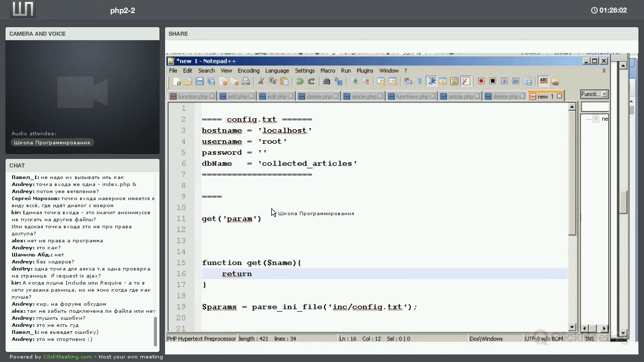Click the Playback macro icon
The width and height of the screenshot is (644, 362).
pyautogui.click(x=504, y=81)
